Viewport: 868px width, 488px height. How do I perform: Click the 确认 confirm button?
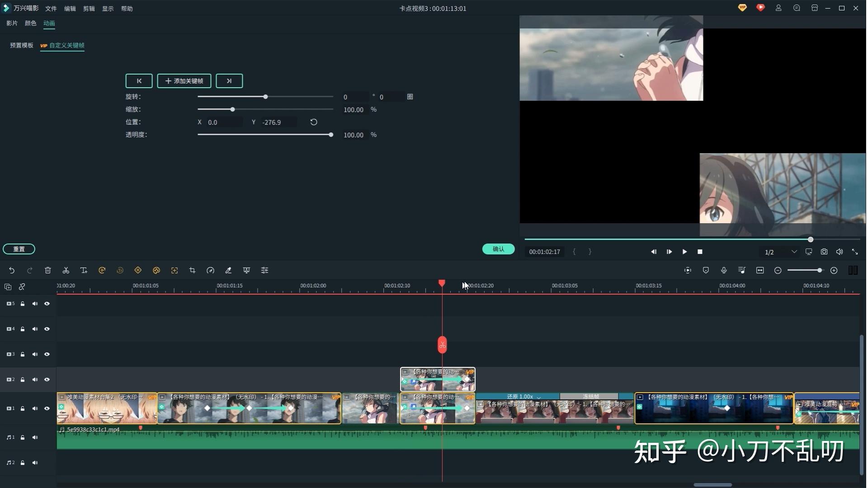(498, 249)
